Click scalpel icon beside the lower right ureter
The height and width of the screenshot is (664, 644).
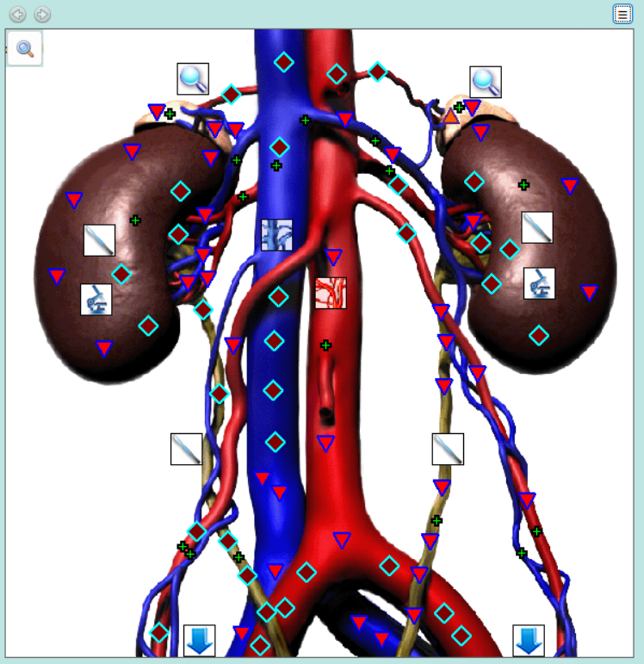(x=448, y=449)
